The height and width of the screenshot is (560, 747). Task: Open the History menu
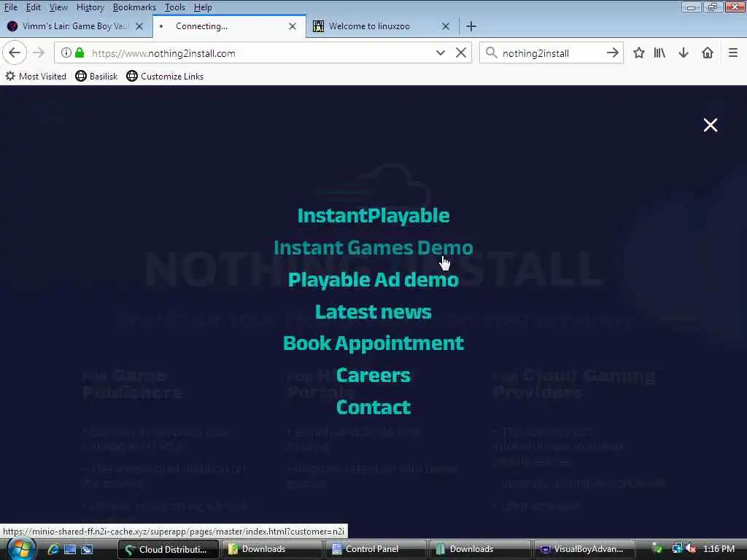point(90,7)
